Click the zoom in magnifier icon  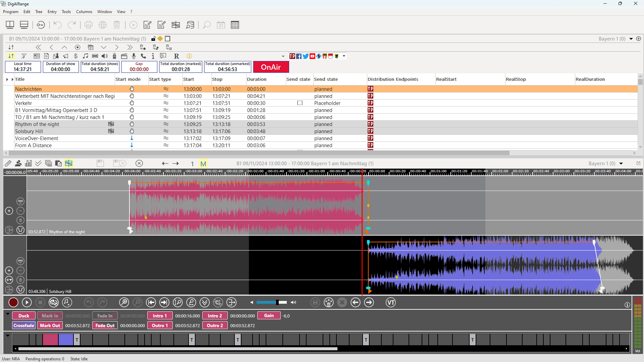(x=124, y=303)
